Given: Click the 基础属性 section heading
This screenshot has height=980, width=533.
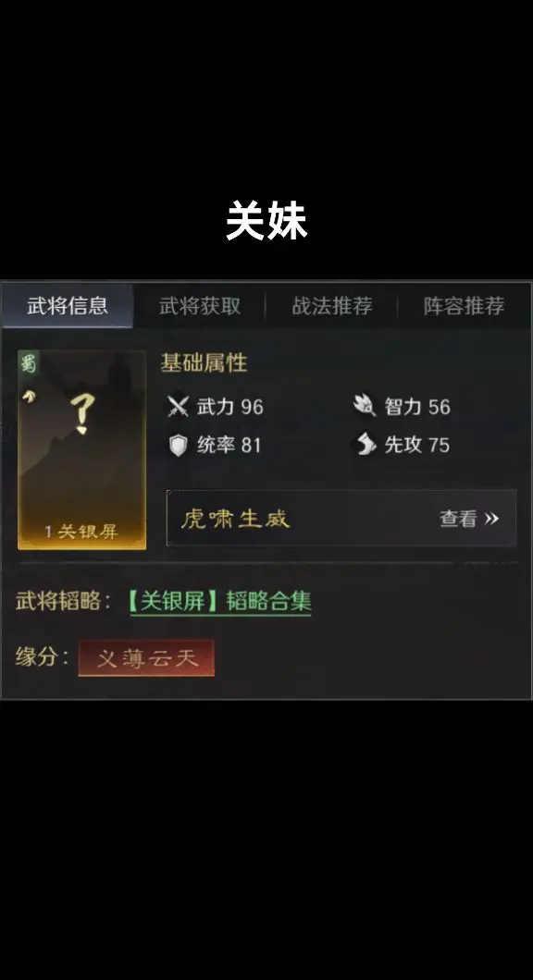Looking at the screenshot, I should tap(204, 363).
